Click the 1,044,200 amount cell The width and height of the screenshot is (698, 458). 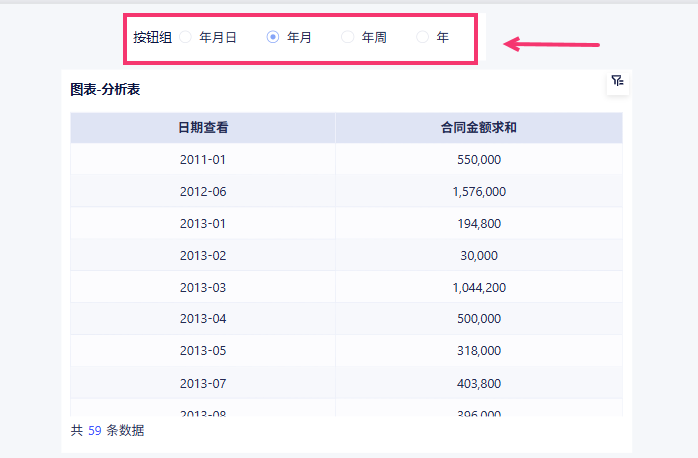click(478, 287)
